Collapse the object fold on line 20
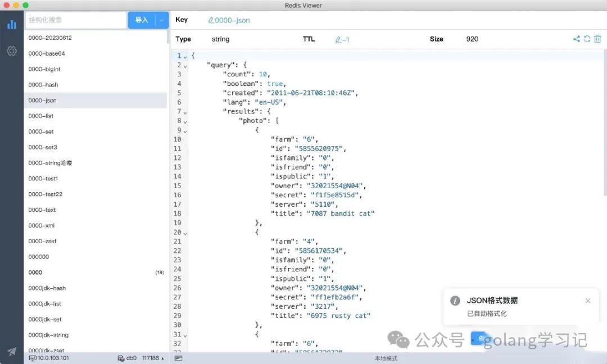 tap(185, 234)
